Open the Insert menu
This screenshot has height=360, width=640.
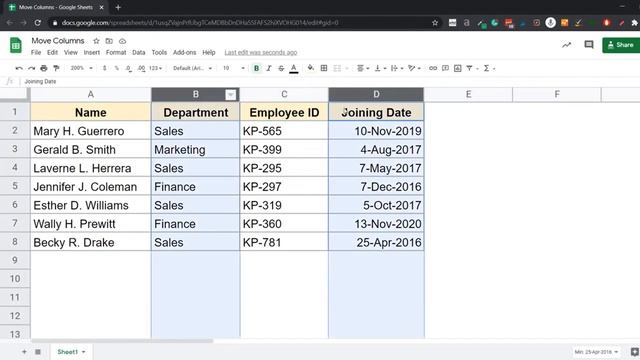click(x=92, y=52)
